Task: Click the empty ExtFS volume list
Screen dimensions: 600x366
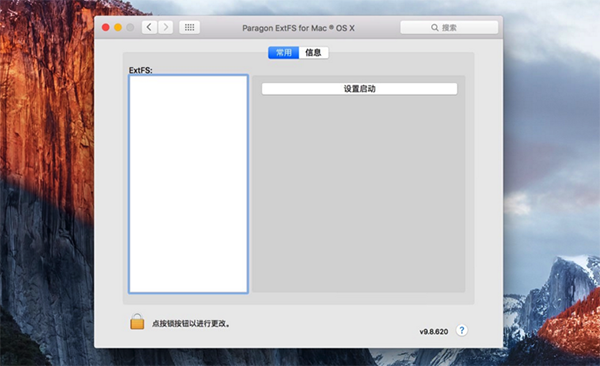Action: [188, 184]
